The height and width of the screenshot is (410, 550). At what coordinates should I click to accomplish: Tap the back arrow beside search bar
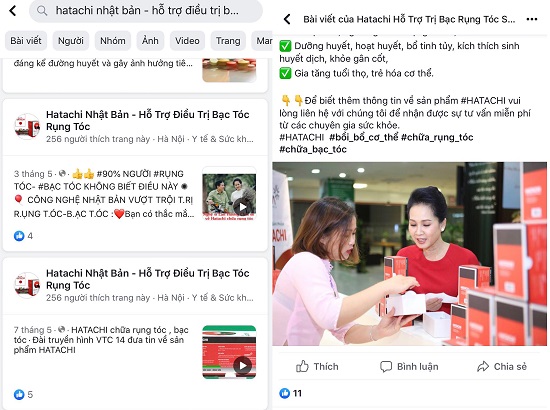(x=13, y=11)
